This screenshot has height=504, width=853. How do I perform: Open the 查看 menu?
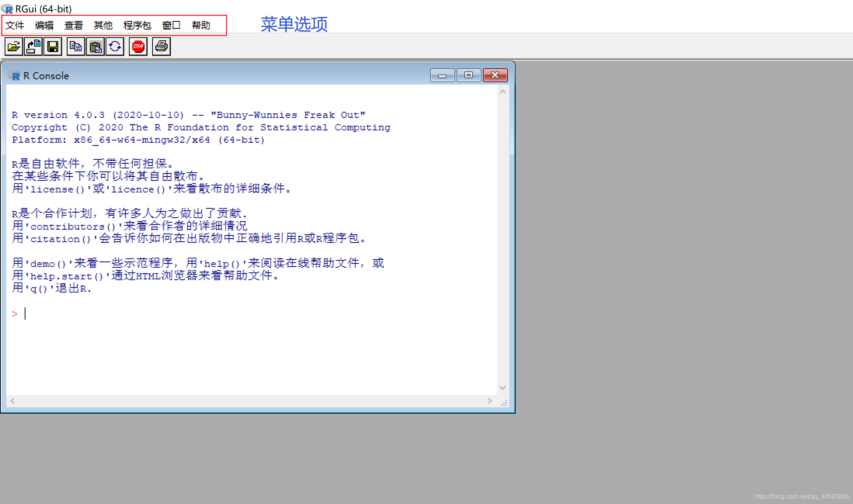74,26
